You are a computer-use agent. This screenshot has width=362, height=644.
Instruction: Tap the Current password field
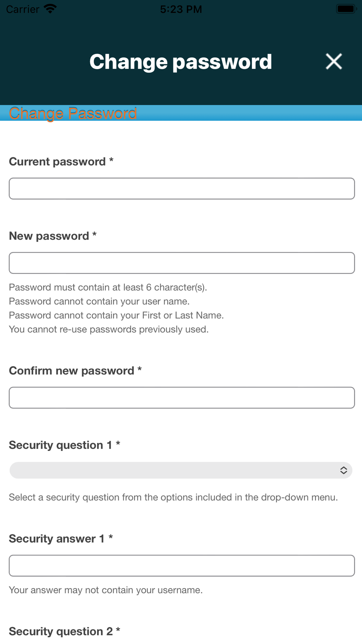(182, 188)
